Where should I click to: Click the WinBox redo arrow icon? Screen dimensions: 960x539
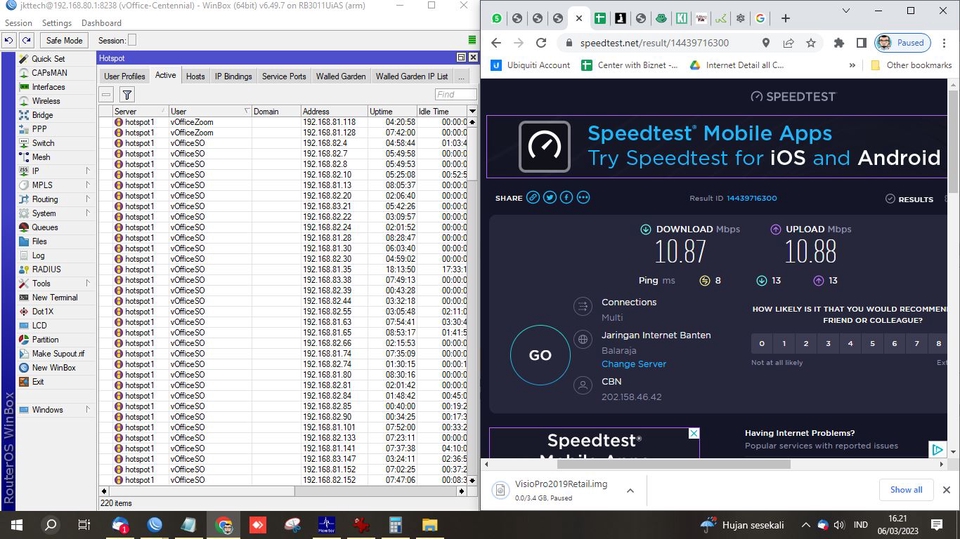[x=26, y=40]
